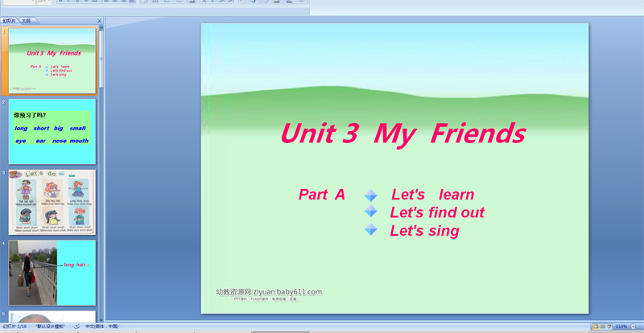Viewport: 644px width, 333px height.
Task: Open the spell check status icon
Action: click(x=76, y=327)
